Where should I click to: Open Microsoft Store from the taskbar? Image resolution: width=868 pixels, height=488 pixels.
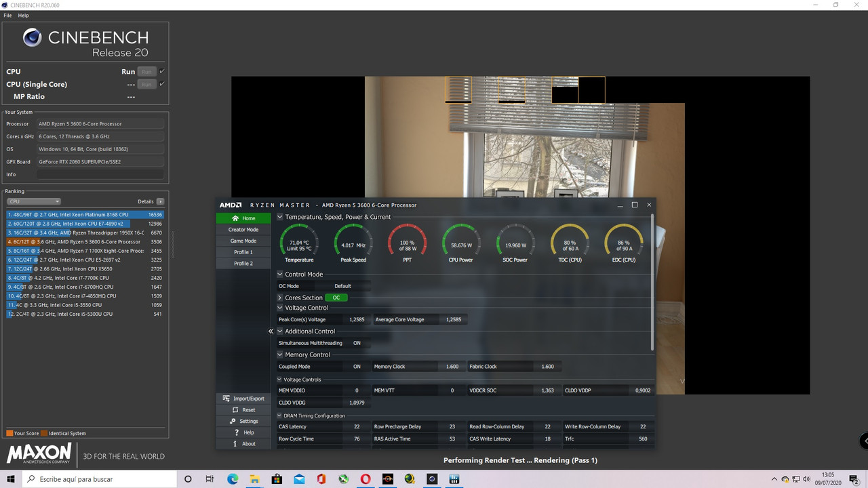tap(277, 479)
